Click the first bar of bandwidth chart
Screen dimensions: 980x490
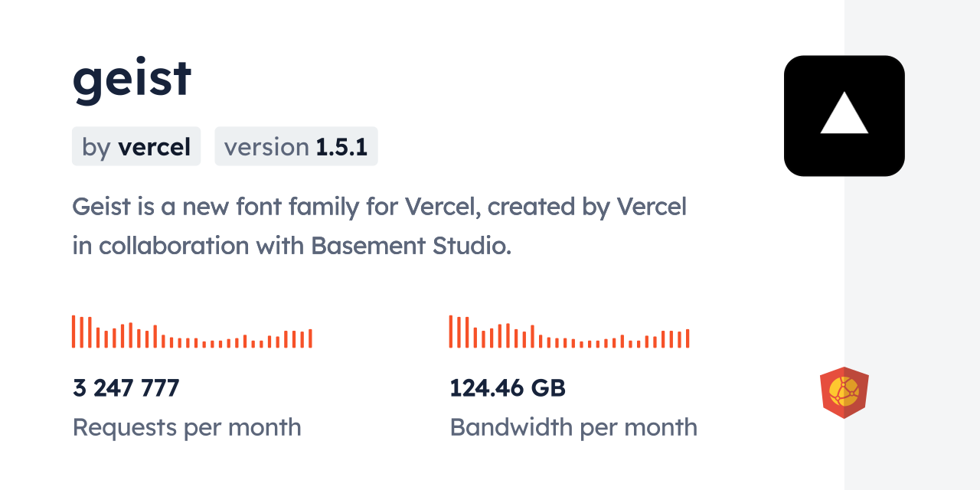click(451, 332)
